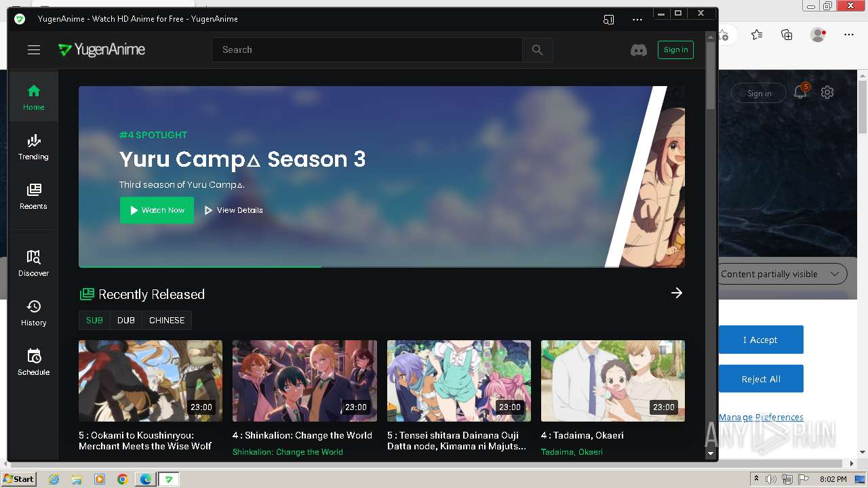Click the YugenAnime app taskbar button

click(x=169, y=479)
